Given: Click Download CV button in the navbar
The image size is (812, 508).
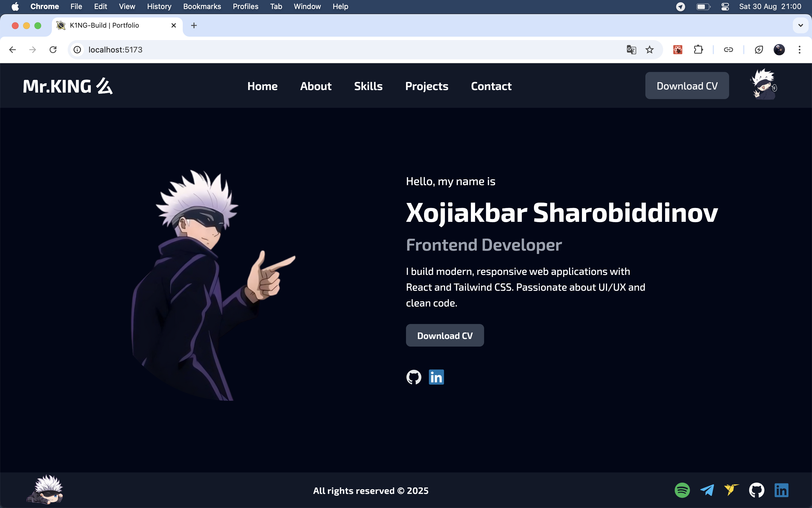Looking at the screenshot, I should pyautogui.click(x=687, y=85).
